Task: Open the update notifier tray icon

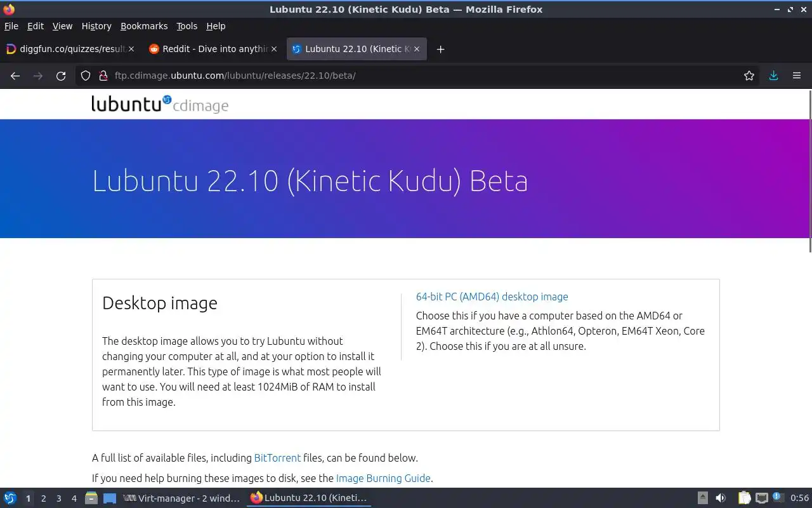Action: click(x=778, y=498)
